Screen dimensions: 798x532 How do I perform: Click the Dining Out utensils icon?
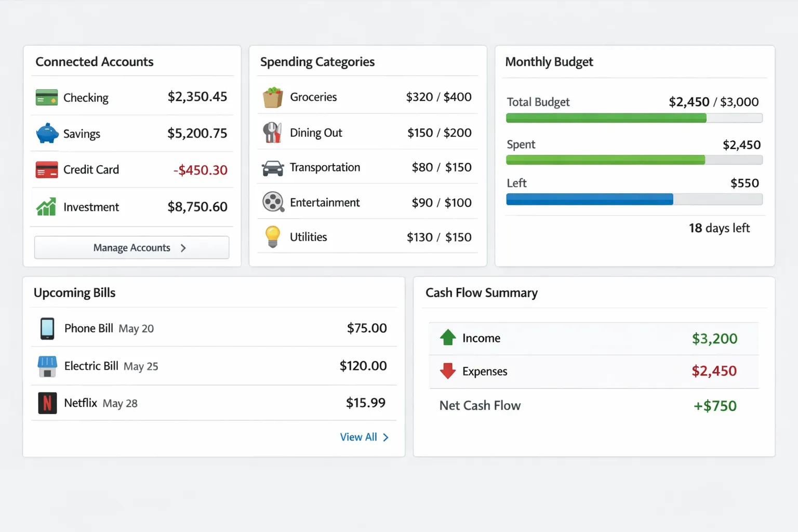click(272, 132)
